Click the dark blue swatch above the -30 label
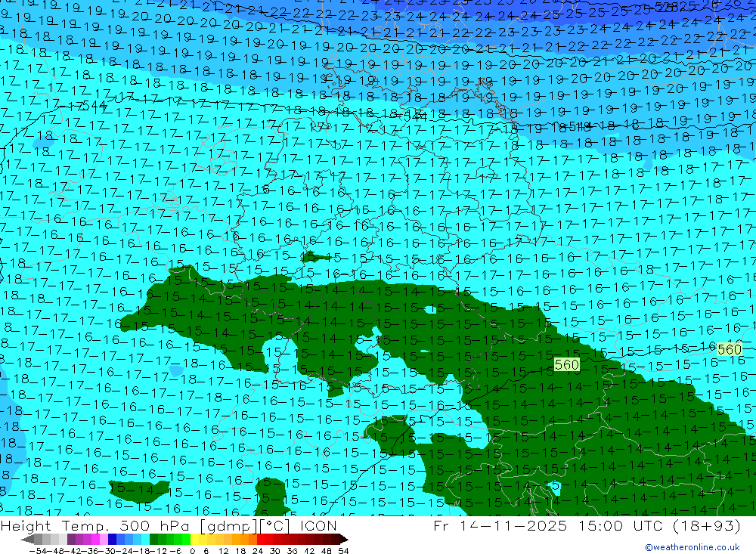The image size is (756, 554). pos(113,539)
